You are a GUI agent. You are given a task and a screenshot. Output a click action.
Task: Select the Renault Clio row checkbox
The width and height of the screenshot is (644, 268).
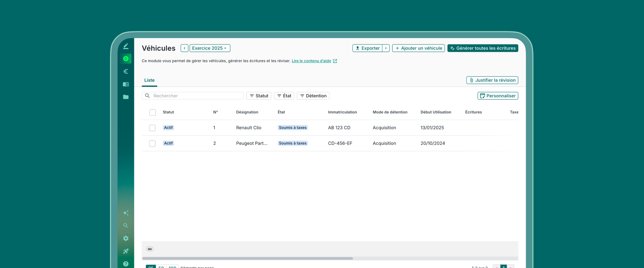pos(152,128)
